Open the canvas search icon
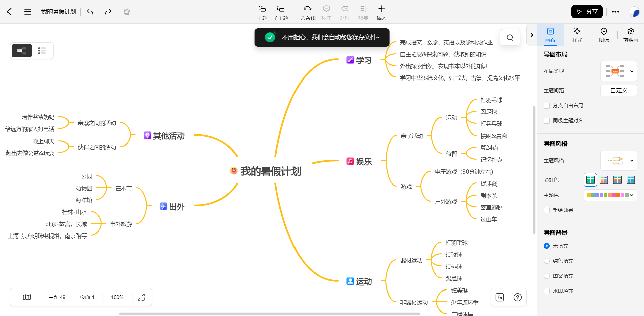Viewport: 644px width, 316px height. tap(510, 37)
